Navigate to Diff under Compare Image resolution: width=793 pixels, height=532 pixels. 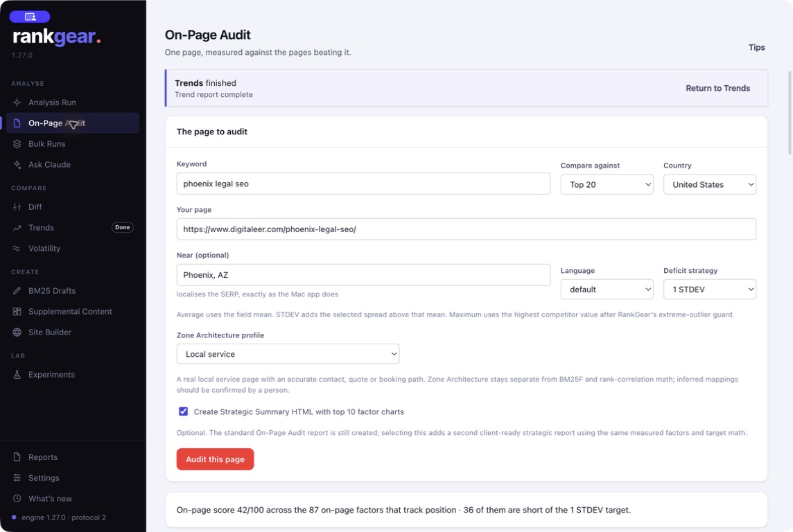[x=73, y=206]
